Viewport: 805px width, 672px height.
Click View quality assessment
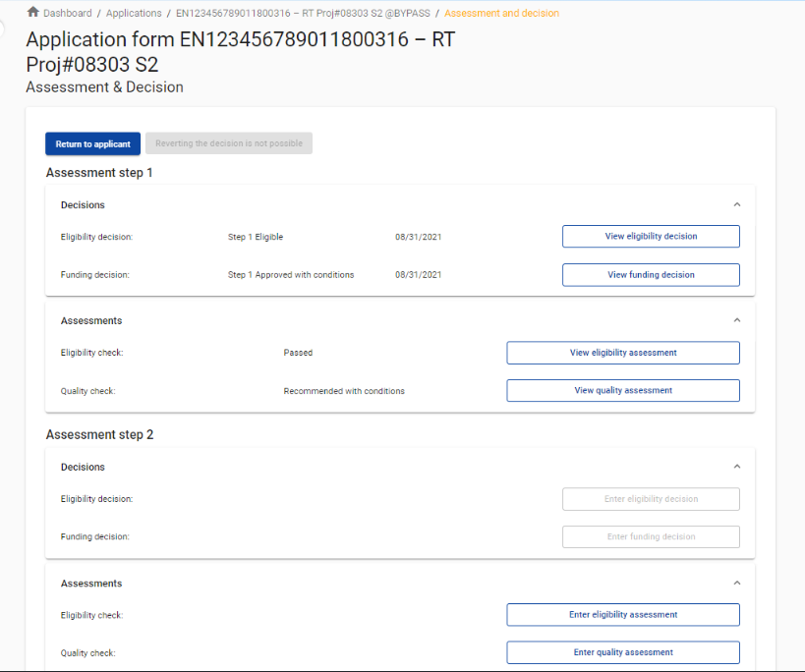[x=623, y=391]
